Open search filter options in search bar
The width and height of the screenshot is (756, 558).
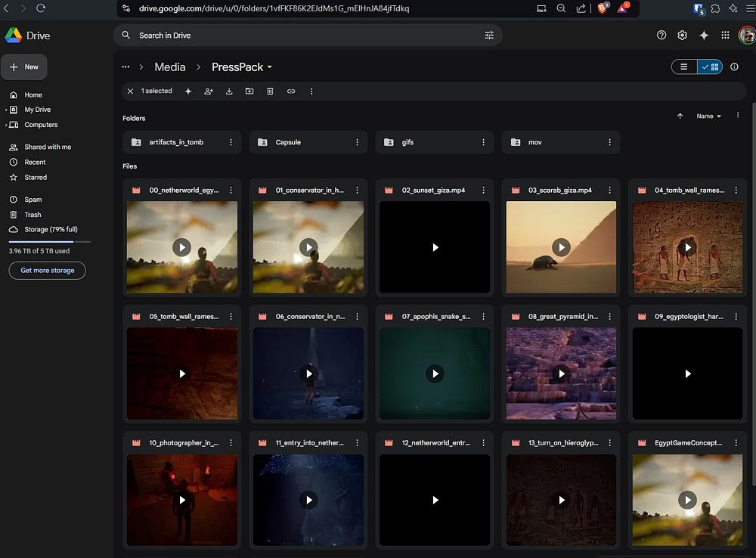click(x=489, y=36)
